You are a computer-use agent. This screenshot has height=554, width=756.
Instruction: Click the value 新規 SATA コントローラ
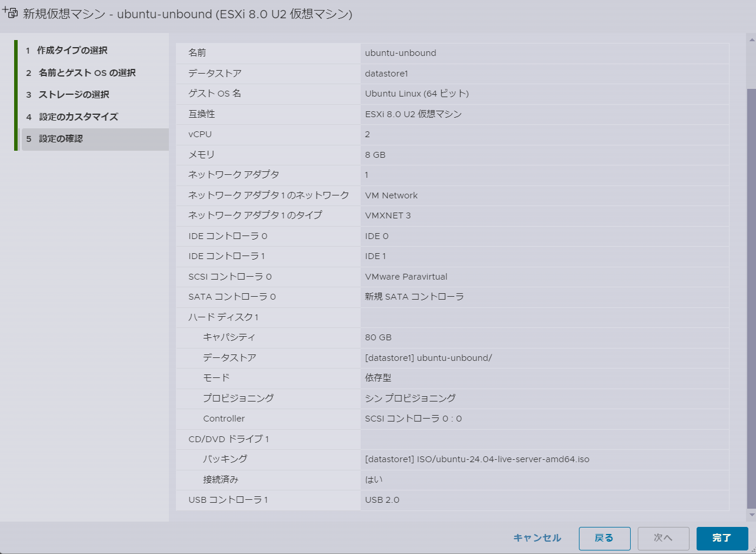(414, 297)
